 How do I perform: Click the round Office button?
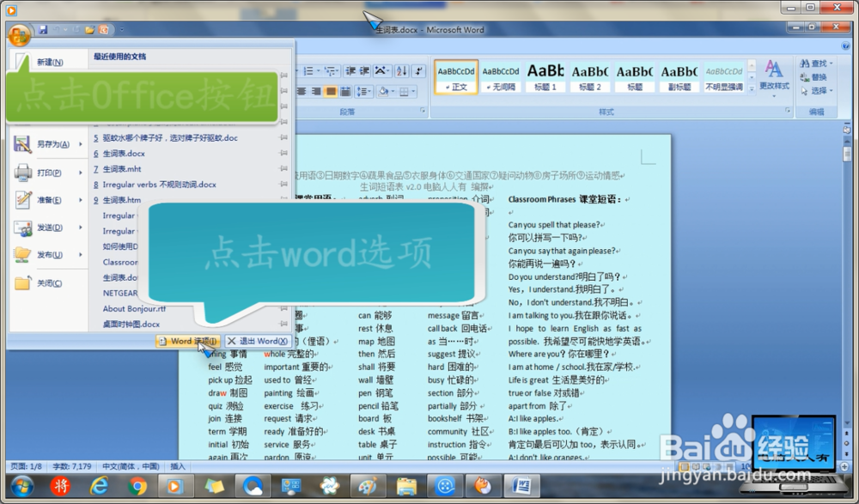coord(19,35)
